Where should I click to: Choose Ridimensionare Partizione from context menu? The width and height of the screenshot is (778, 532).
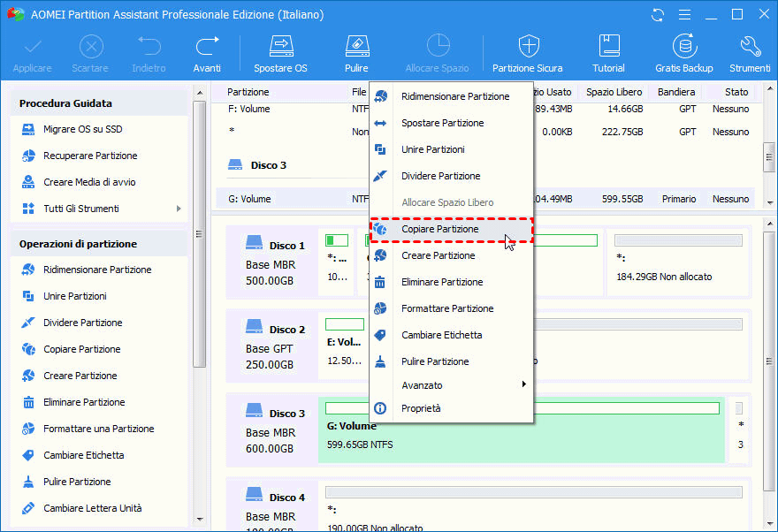(x=452, y=96)
